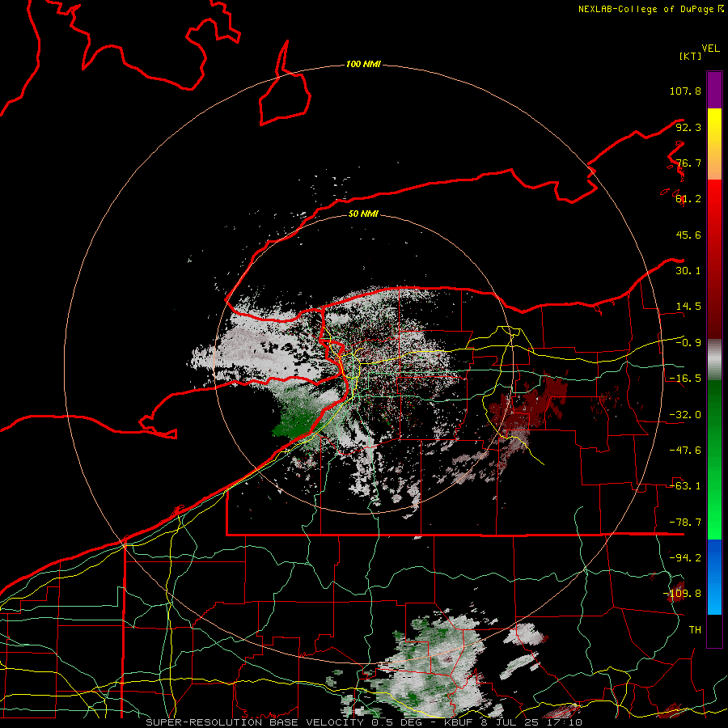This screenshot has height=728, width=728.
Task: Click the -16.5 velocity scale value
Action: point(685,379)
